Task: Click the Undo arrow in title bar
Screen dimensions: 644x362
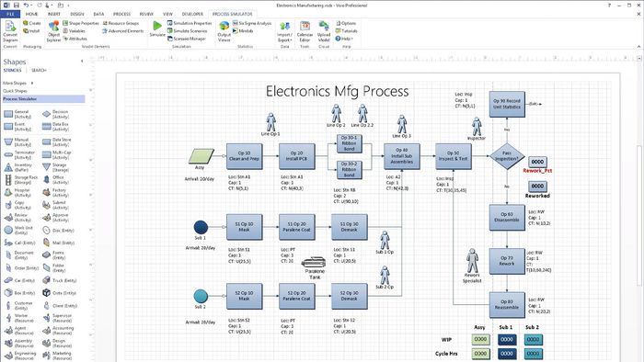Action: coord(26,6)
